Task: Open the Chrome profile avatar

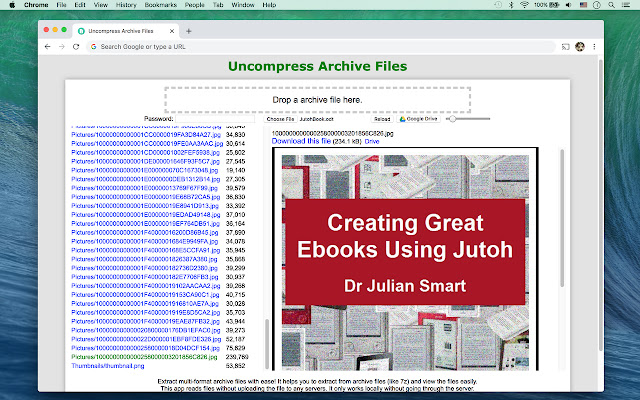Action: [x=580, y=47]
